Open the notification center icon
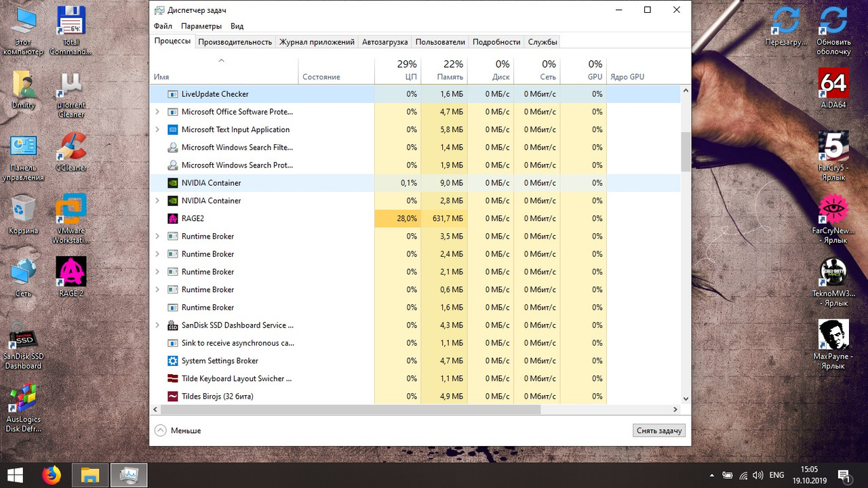This screenshot has width=868, height=488. pos(844,475)
